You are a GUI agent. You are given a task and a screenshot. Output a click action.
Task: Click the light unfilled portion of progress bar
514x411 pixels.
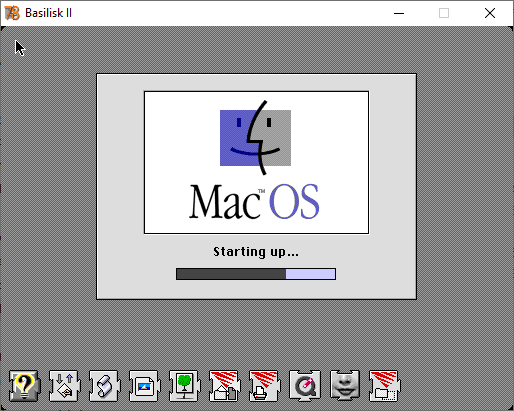pyautogui.click(x=310, y=274)
